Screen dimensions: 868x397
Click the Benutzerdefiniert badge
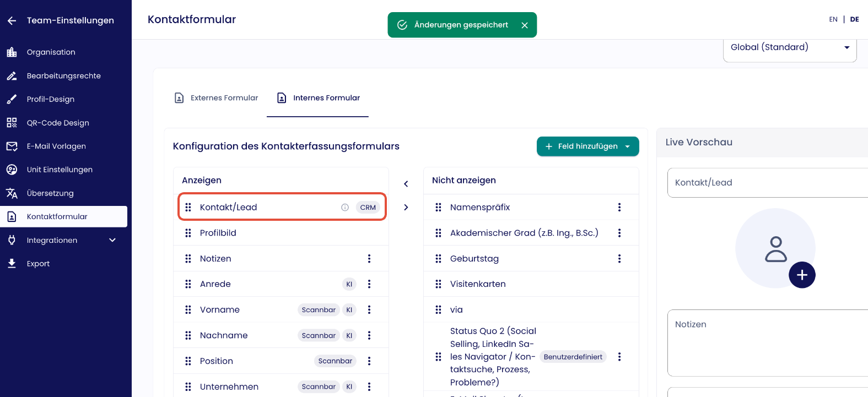pyautogui.click(x=573, y=357)
